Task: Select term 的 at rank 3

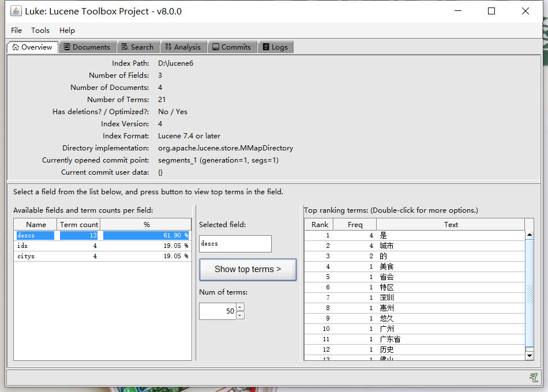Action: click(415, 256)
